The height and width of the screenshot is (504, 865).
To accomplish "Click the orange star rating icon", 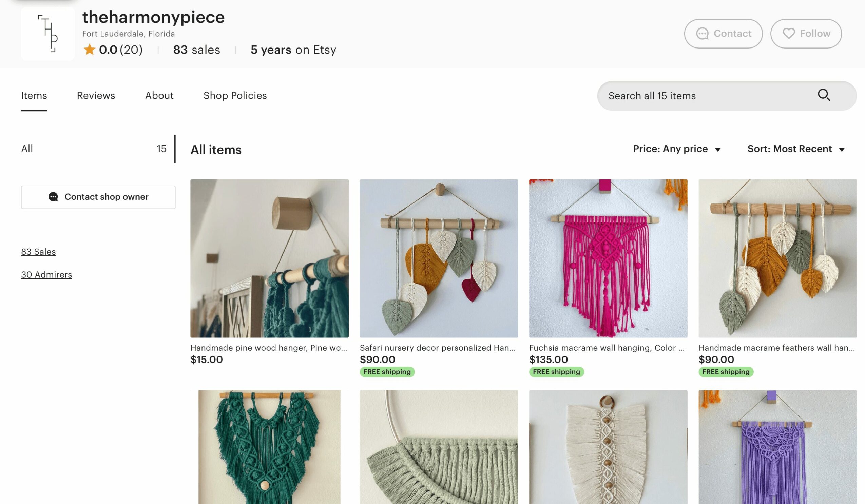I will [x=89, y=50].
